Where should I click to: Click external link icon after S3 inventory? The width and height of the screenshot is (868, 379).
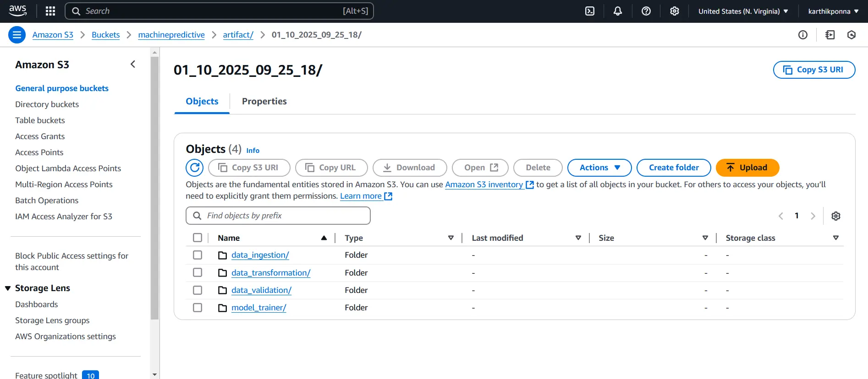[x=529, y=185]
